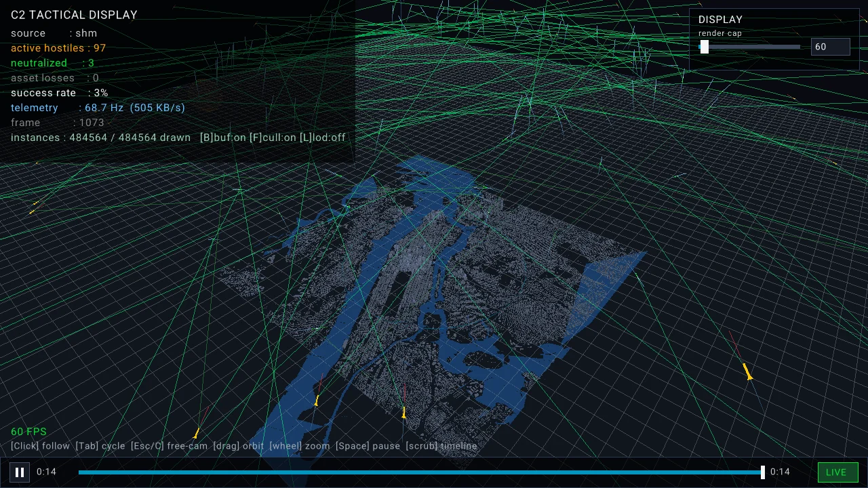Click the blue timeline scrub bar

coord(420,472)
